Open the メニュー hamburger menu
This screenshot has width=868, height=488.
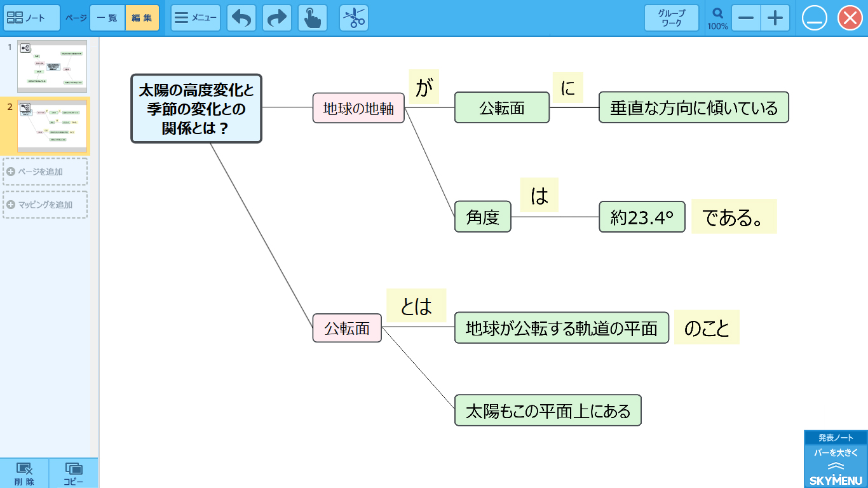[196, 18]
